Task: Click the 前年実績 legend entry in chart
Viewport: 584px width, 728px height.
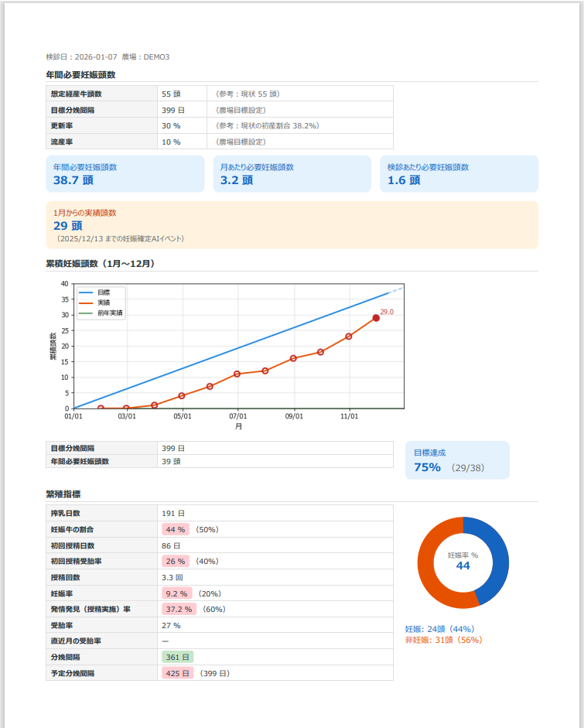Action: coord(101,313)
